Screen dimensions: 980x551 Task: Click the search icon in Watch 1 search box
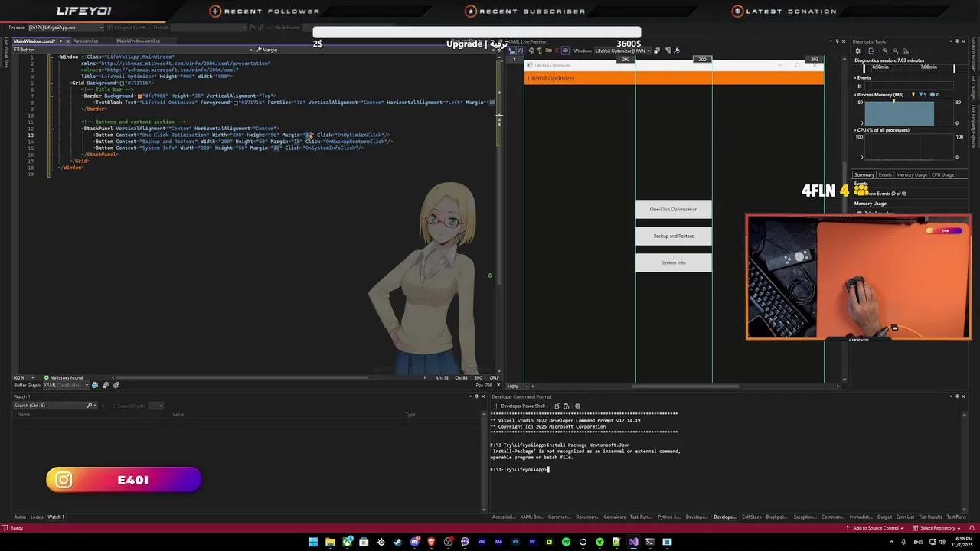click(x=90, y=406)
